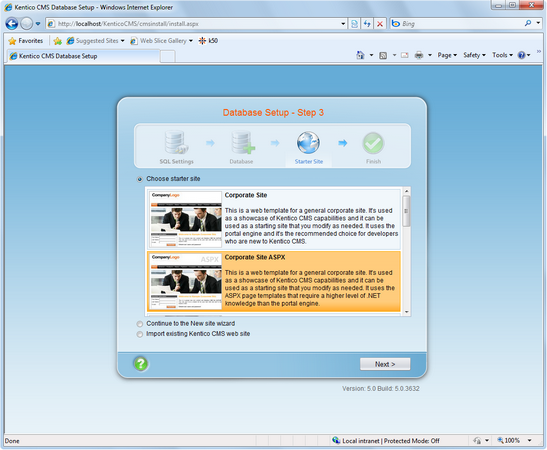547x450 pixels.
Task: Expand the status bar privacy dropdown arrow
Action: click(487, 441)
